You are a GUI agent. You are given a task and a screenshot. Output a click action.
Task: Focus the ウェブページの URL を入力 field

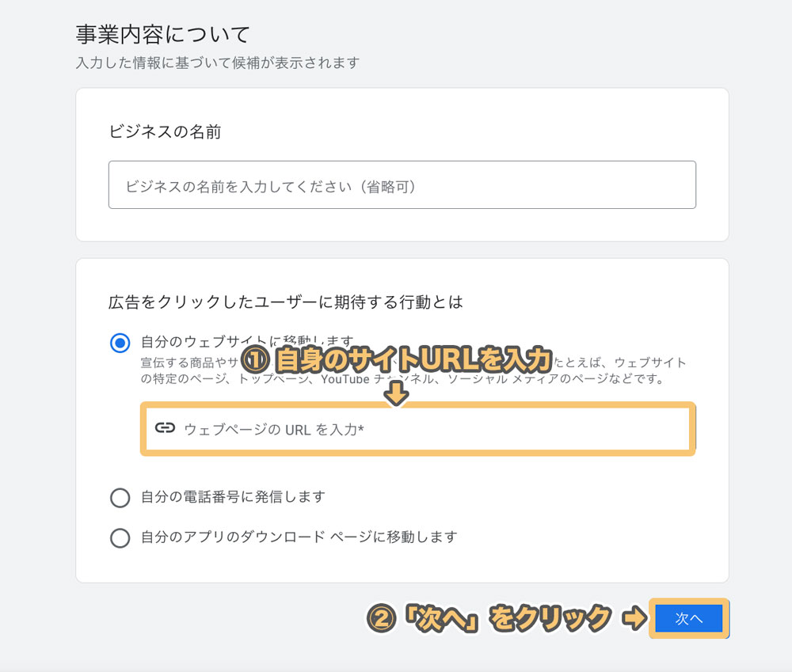[x=428, y=429]
